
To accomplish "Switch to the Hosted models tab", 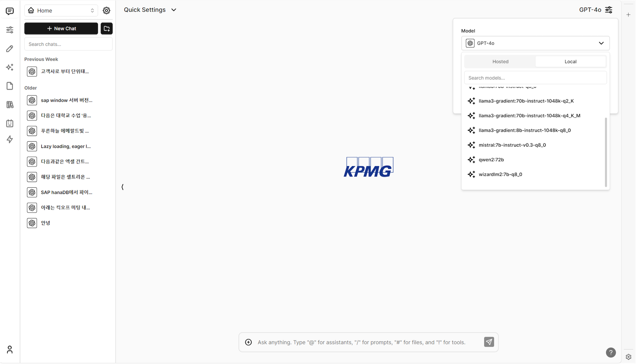I will tap(500, 62).
